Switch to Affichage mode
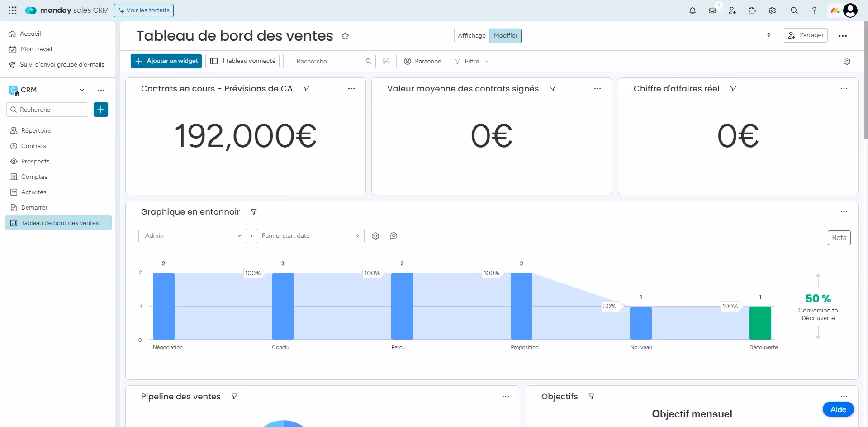 (471, 35)
